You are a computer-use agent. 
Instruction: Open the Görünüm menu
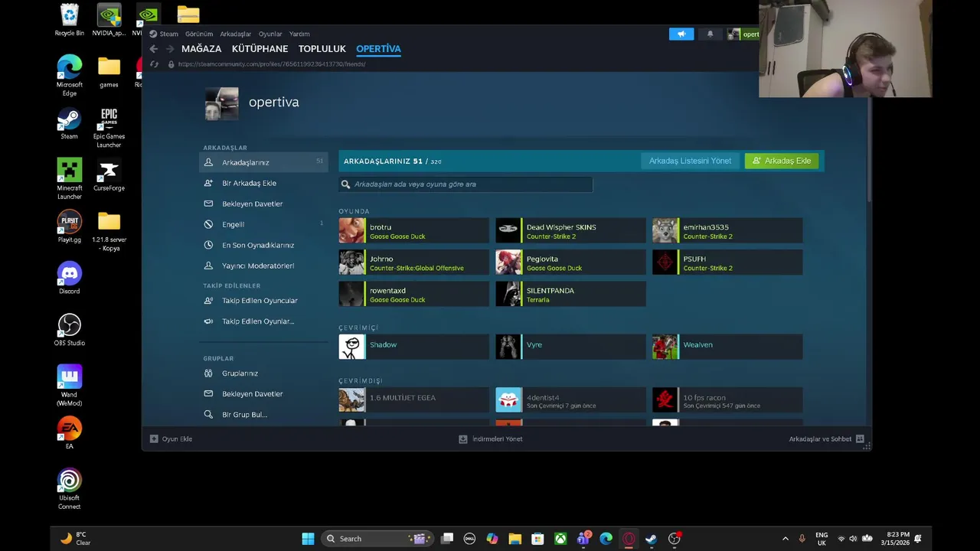(x=199, y=34)
